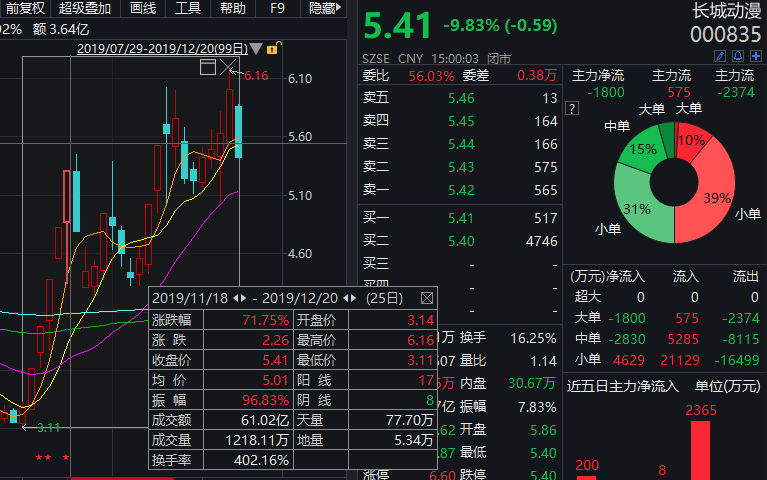Click the 卖三 volume 166
The height and width of the screenshot is (480, 767).
546,144
